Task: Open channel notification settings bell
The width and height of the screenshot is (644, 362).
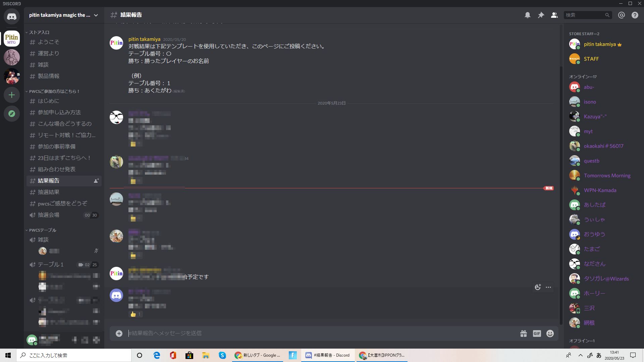Action: click(x=527, y=15)
